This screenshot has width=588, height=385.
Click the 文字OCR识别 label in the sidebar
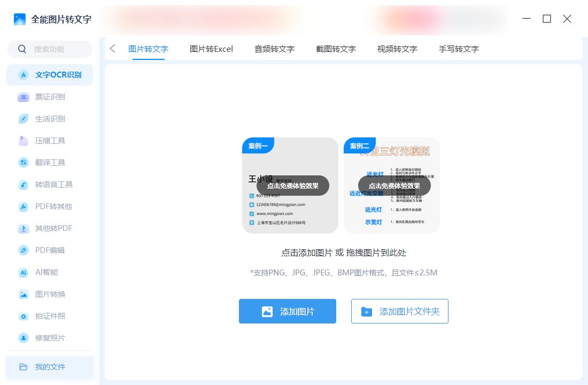(x=58, y=75)
